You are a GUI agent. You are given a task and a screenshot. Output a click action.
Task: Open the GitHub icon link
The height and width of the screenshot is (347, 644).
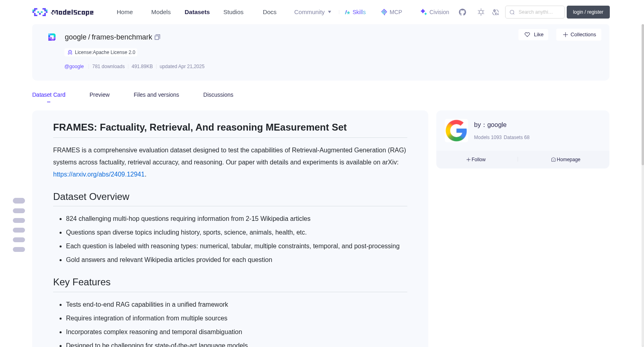tap(462, 12)
